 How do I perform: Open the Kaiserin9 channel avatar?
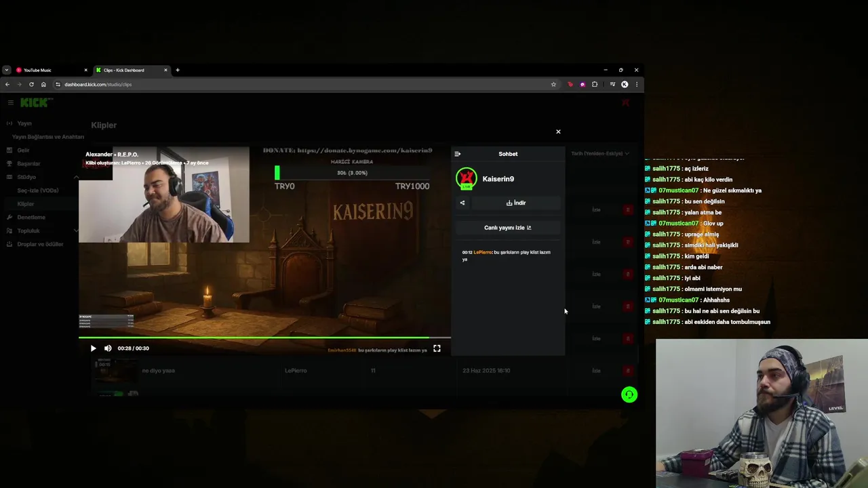[x=467, y=179]
